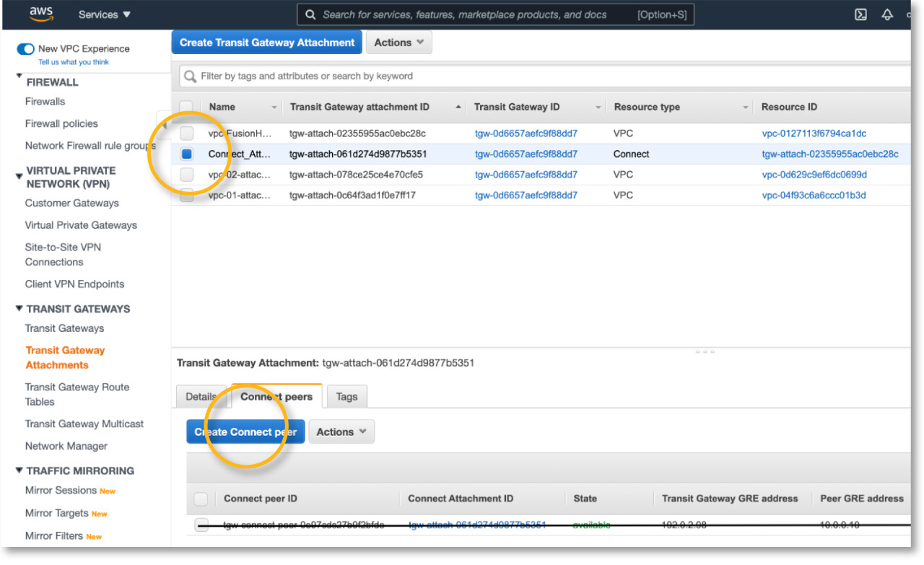Image resolution: width=924 pixels, height=565 pixels.
Task: Open Customer Gateways in sidebar
Action: click(x=72, y=203)
